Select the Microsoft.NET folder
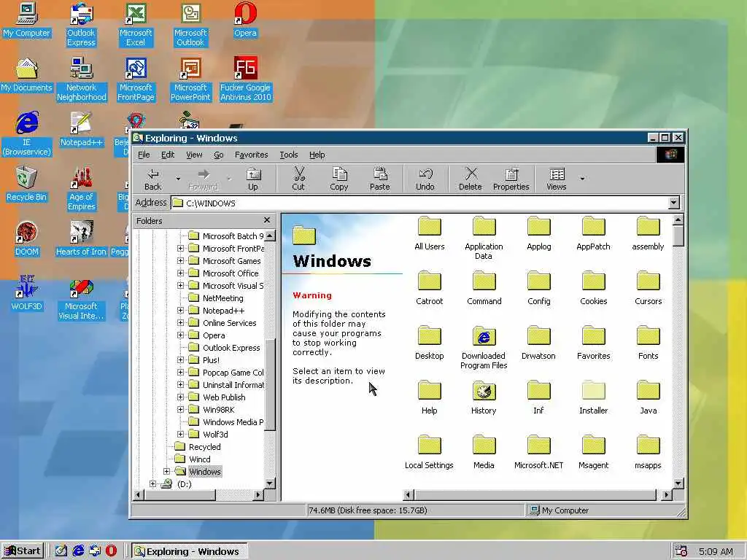 tap(538, 452)
